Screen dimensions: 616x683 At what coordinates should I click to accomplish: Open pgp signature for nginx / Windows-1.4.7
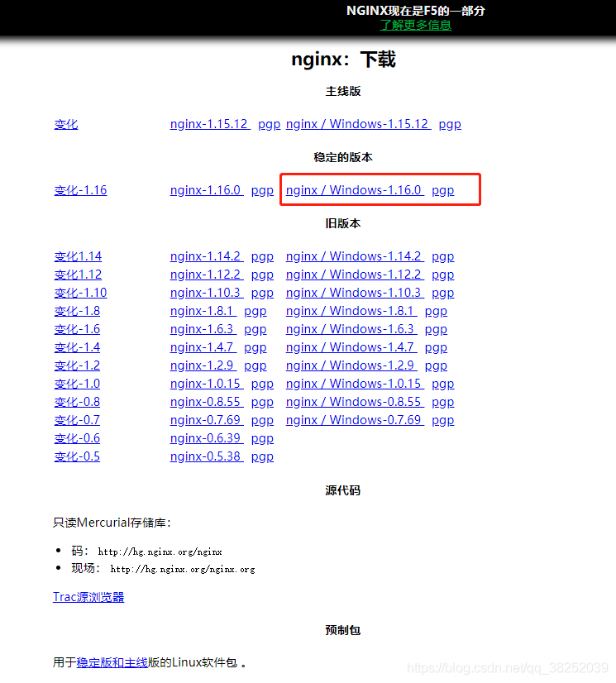click(x=436, y=347)
